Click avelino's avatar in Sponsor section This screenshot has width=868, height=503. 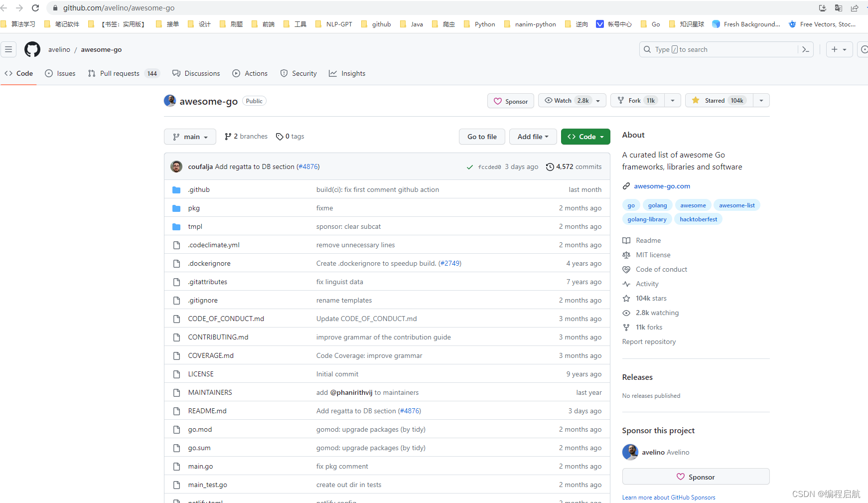630,452
